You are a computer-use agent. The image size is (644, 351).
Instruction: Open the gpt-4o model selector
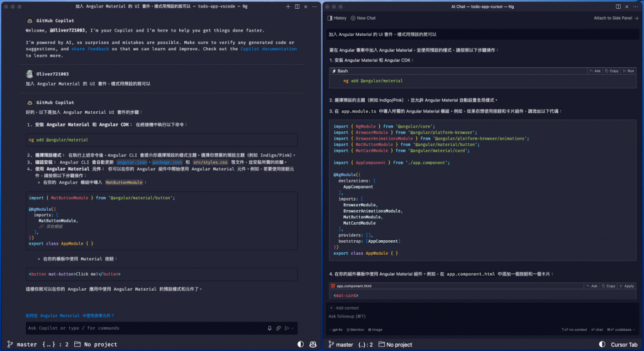(x=336, y=330)
